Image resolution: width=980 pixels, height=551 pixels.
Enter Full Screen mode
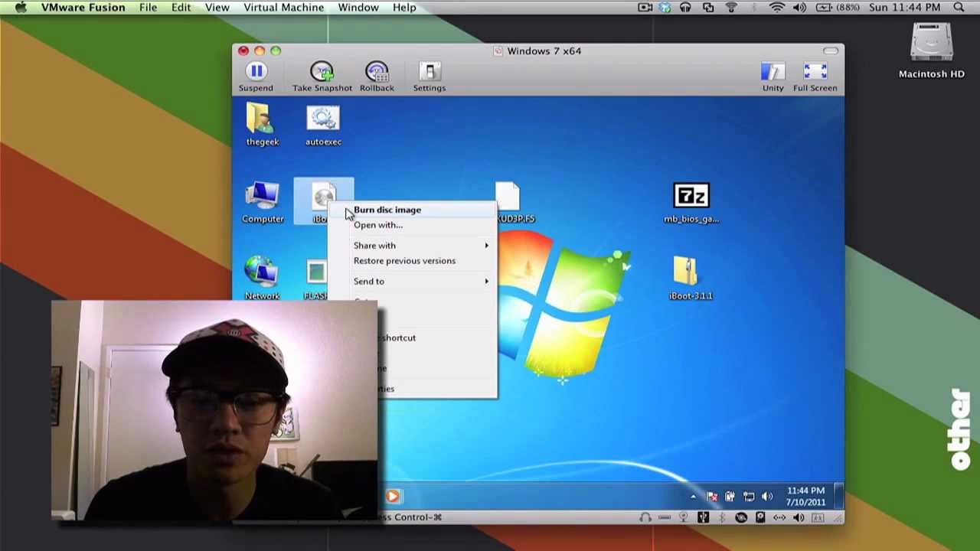(x=815, y=77)
